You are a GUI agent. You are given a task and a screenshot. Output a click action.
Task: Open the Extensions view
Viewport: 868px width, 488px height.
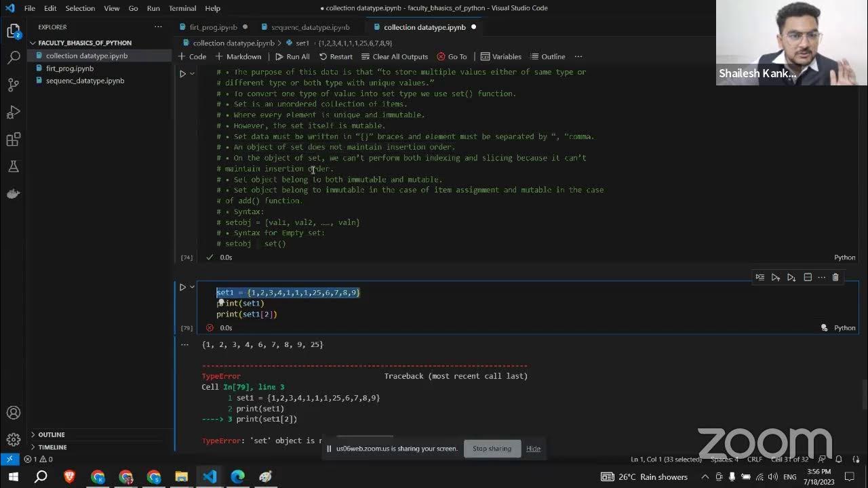pos(14,140)
